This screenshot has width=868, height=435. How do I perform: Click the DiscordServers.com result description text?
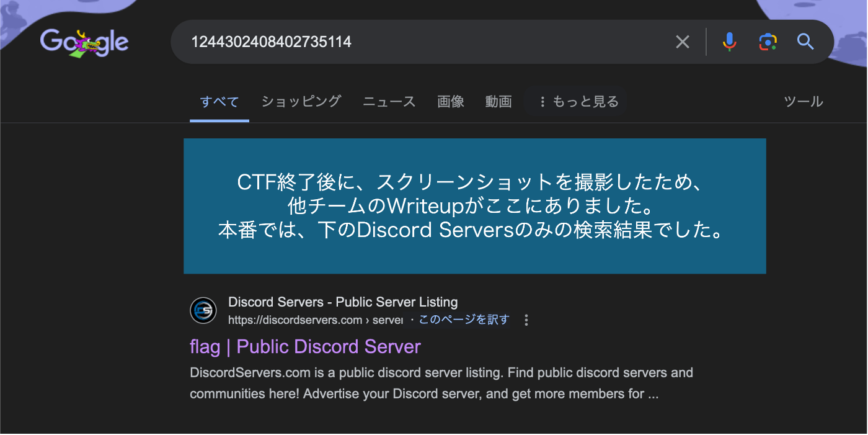click(x=441, y=383)
